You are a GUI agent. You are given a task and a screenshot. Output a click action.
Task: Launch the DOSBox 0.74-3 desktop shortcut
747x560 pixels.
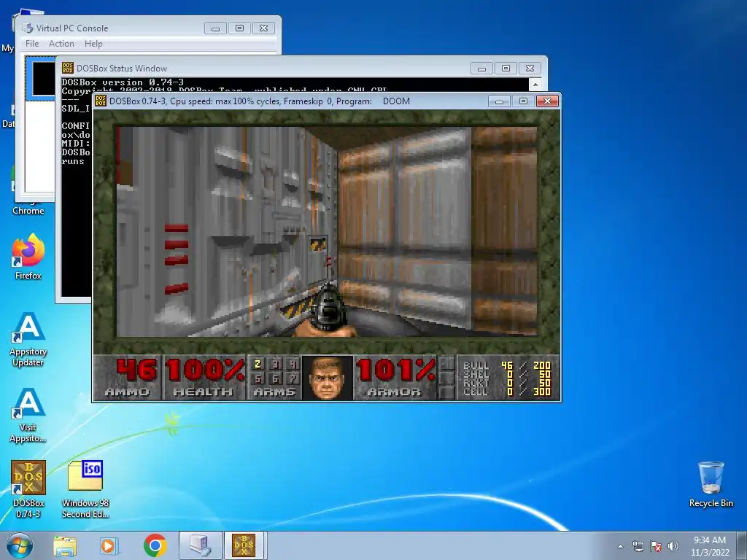pyautogui.click(x=28, y=489)
